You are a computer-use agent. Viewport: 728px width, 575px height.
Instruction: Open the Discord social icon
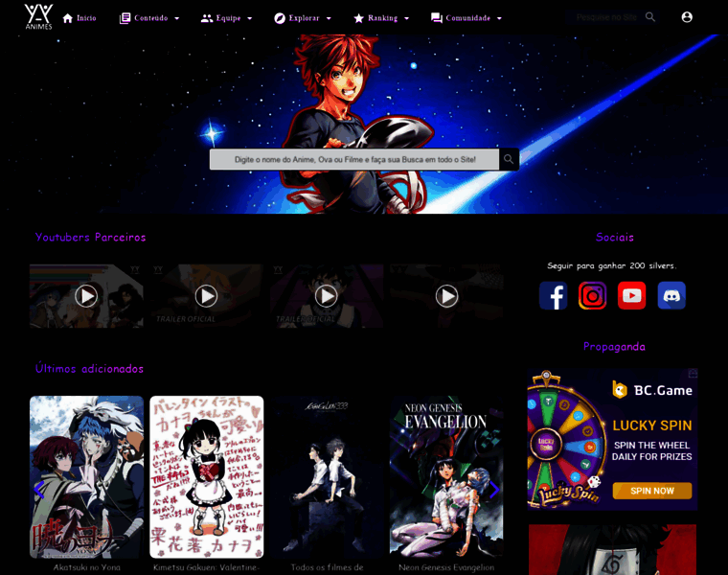pyautogui.click(x=671, y=295)
